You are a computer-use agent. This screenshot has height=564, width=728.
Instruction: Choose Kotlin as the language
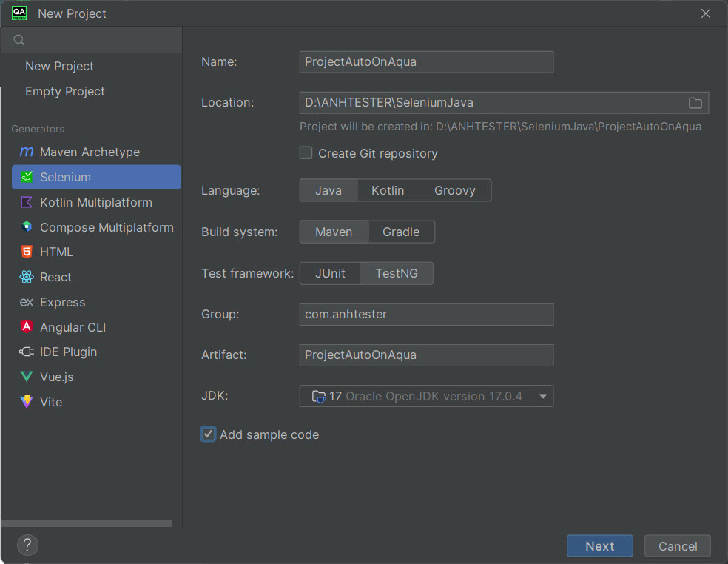pos(388,190)
